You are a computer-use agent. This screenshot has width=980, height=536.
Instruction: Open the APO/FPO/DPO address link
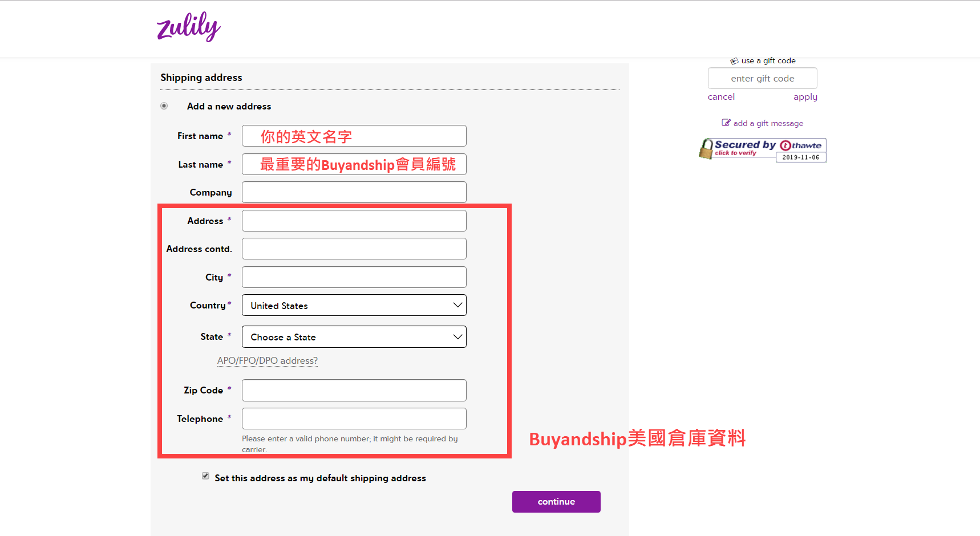[x=267, y=360]
